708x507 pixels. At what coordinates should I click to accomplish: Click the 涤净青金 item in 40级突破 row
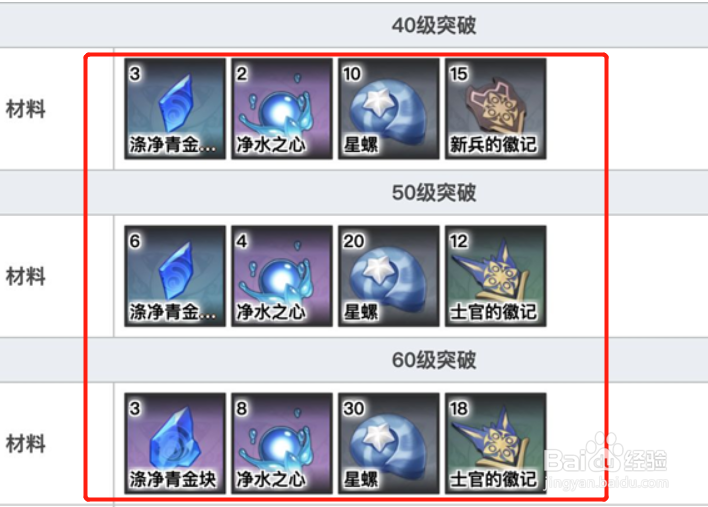[x=175, y=109]
